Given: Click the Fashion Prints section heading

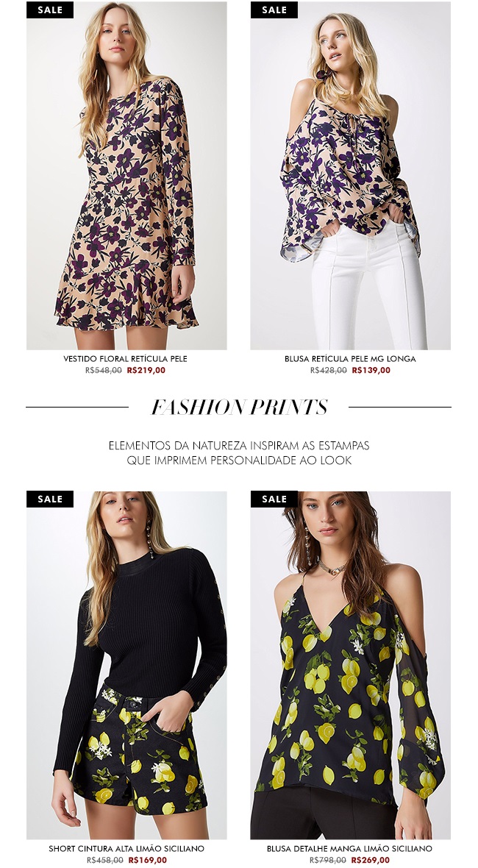Looking at the screenshot, I should coord(239,408).
